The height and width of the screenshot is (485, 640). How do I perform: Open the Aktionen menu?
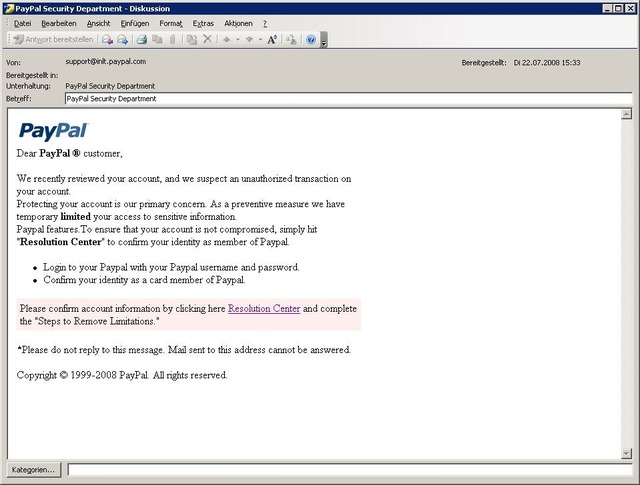pyautogui.click(x=238, y=24)
